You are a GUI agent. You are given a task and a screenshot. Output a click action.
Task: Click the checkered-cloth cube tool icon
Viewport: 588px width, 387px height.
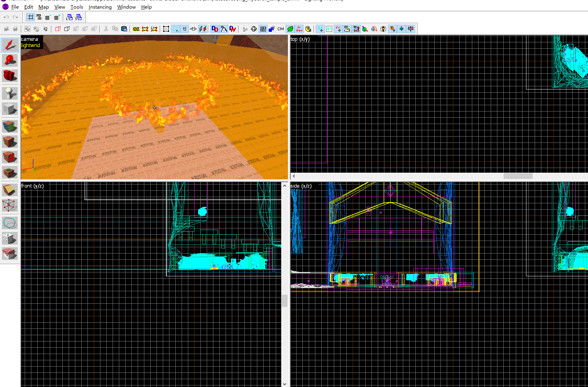point(10,253)
